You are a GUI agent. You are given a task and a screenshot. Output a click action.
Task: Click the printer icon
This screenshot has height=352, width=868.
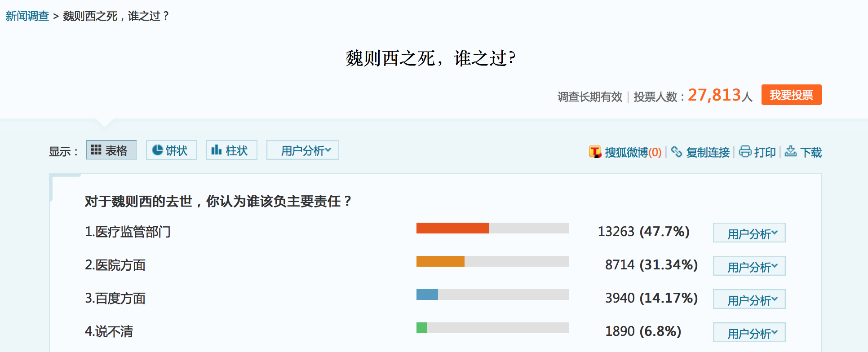[x=745, y=151]
